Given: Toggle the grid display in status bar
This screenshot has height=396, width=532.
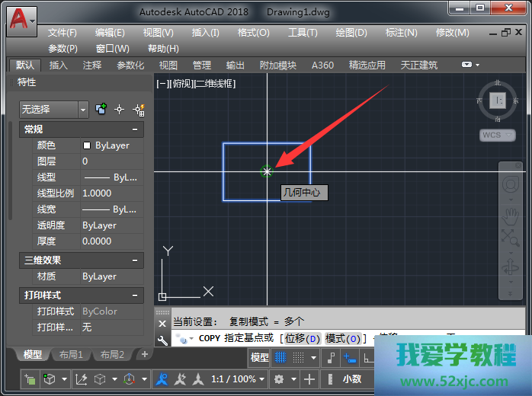Looking at the screenshot, I should 280,358.
